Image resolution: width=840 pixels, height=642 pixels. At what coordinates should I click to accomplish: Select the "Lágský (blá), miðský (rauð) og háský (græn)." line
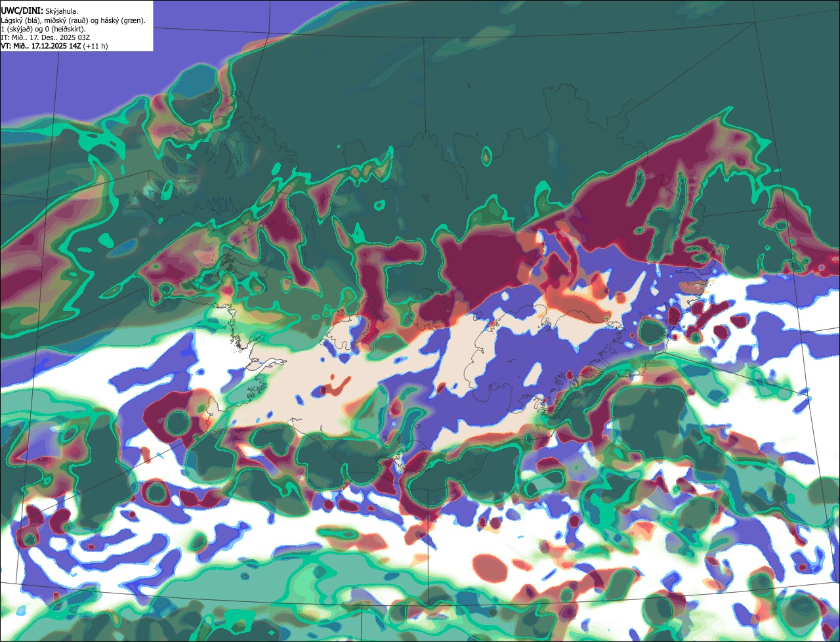tap(73, 20)
